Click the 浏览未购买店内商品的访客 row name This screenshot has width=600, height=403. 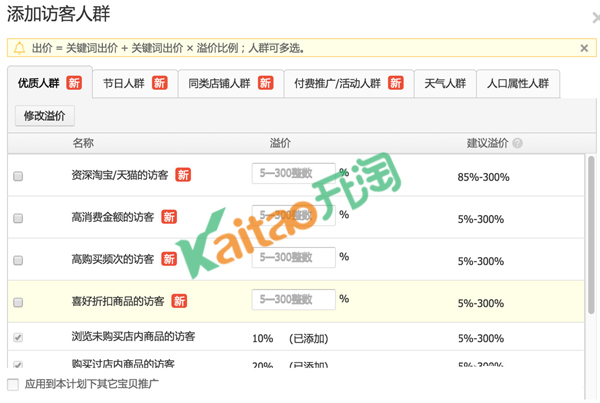(x=133, y=336)
